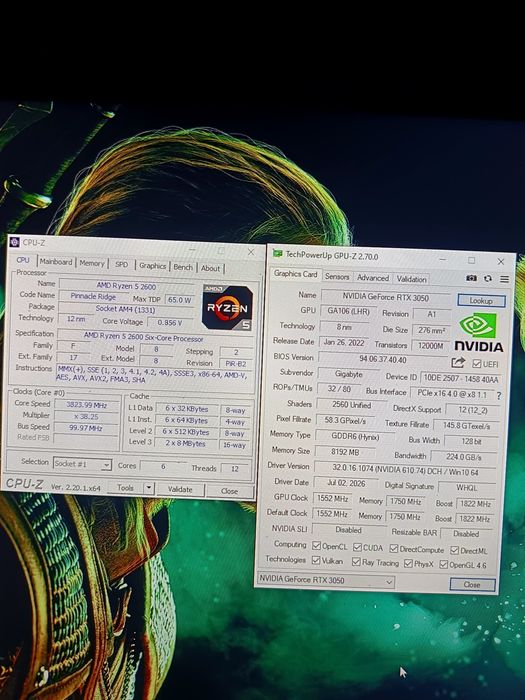The width and height of the screenshot is (525, 700).
Task: Switch to the Bench tab
Action: [183, 267]
